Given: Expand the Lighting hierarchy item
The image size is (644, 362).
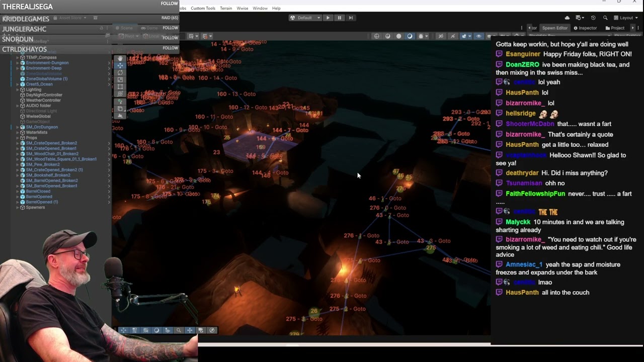Looking at the screenshot, I should (x=17, y=89).
